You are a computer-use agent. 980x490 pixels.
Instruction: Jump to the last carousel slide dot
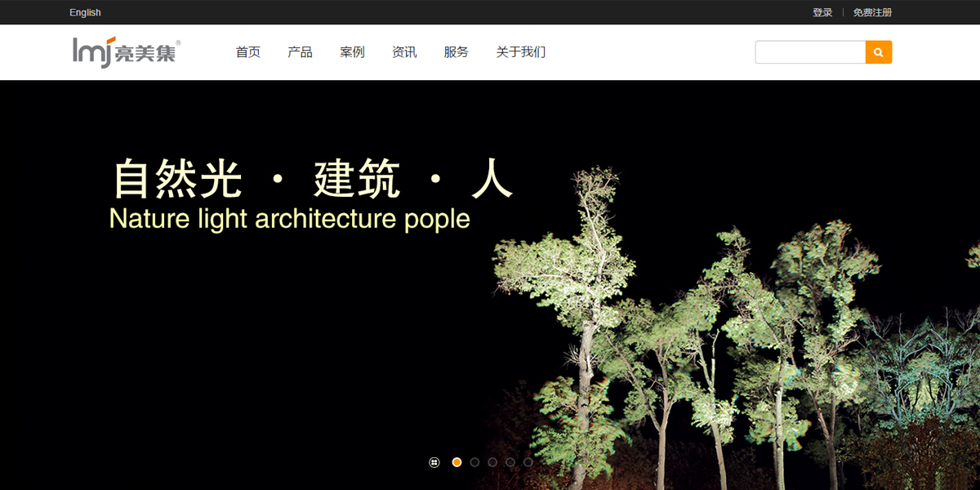coord(528,462)
